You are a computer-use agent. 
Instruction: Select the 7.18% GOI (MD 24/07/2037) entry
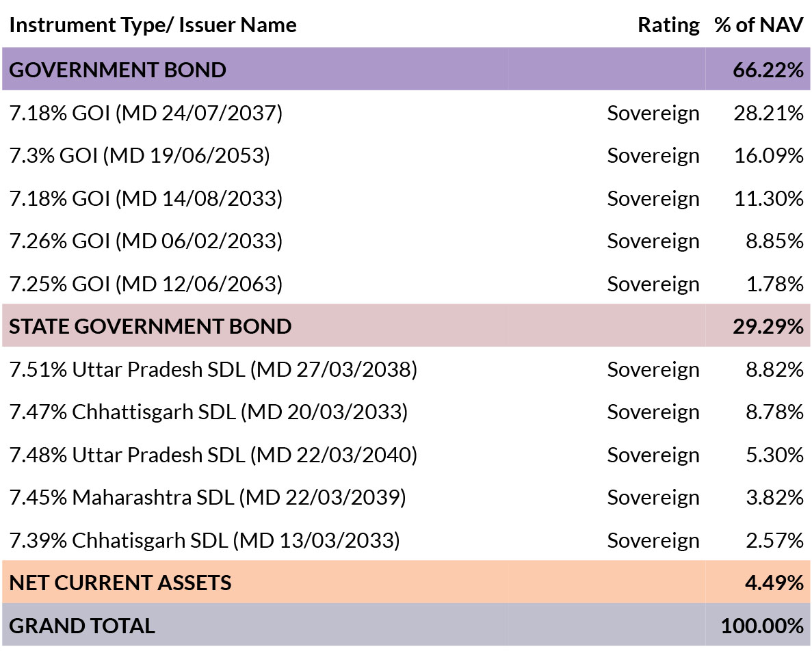click(x=406, y=112)
